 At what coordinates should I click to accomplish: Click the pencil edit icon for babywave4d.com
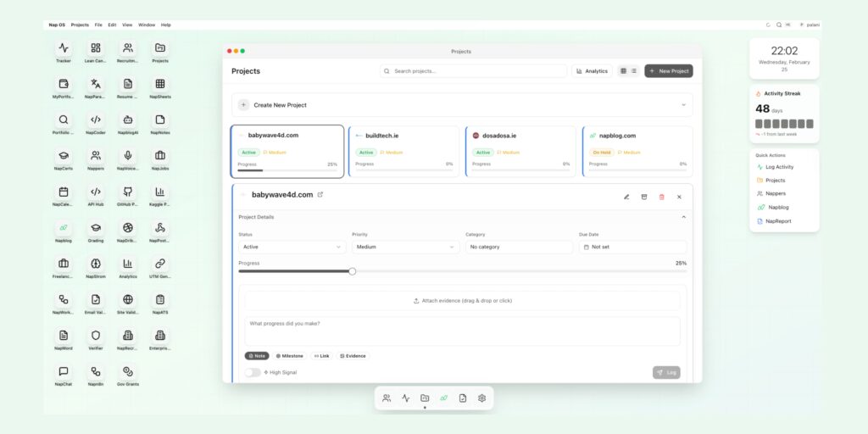click(626, 197)
